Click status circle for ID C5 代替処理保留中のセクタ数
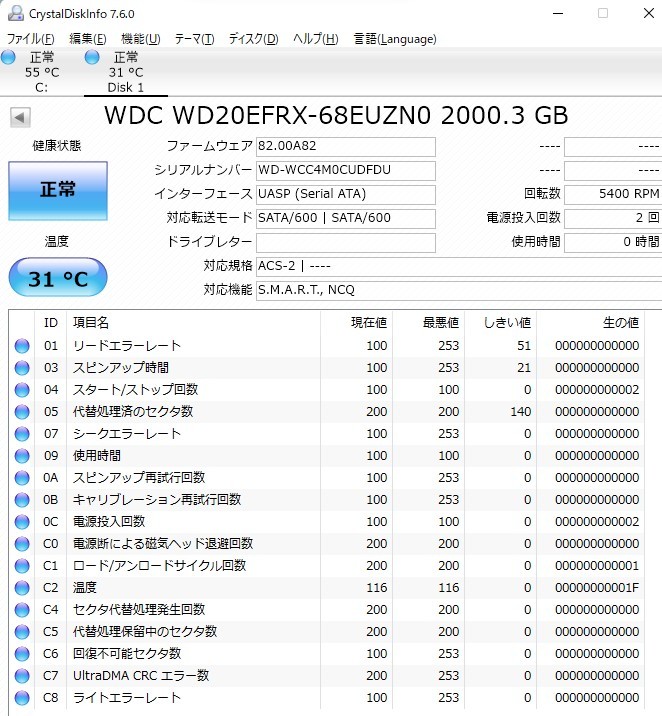This screenshot has height=716, width=662. (22, 632)
